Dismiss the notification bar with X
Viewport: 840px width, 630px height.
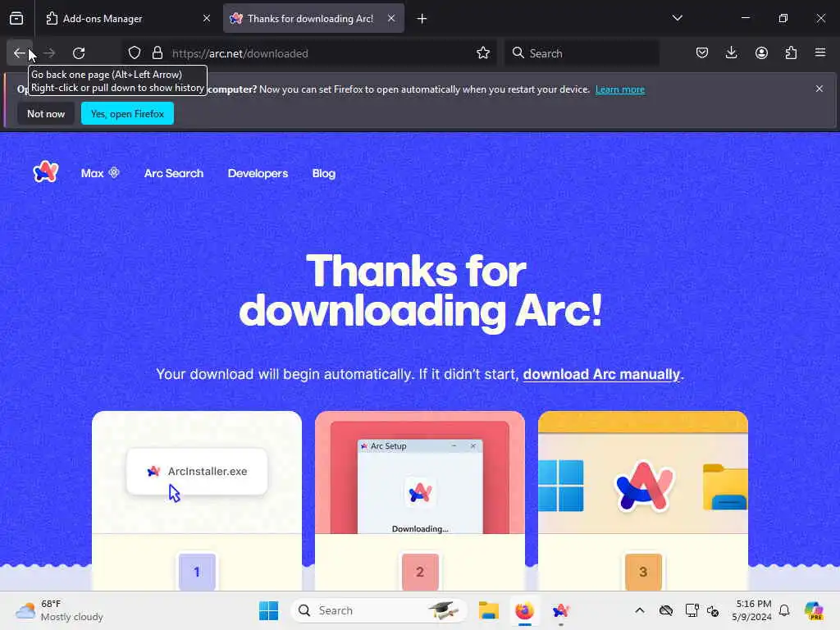(819, 89)
